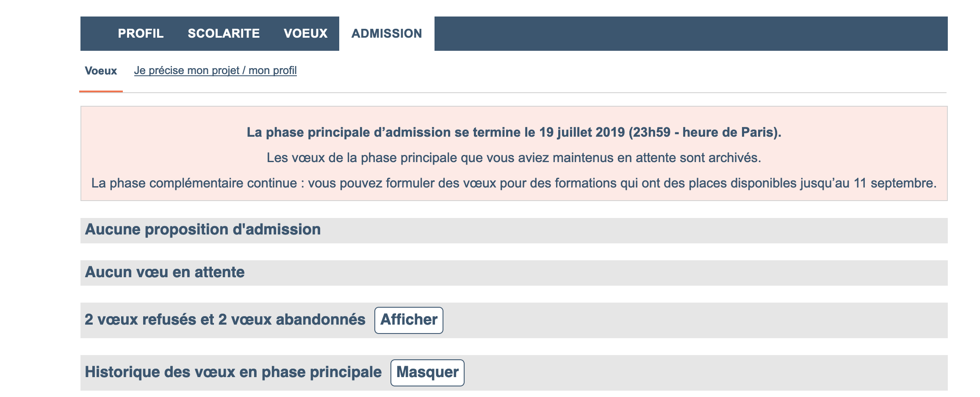The image size is (980, 397).
Task: Select the active ADMISSION tab
Action: (387, 33)
